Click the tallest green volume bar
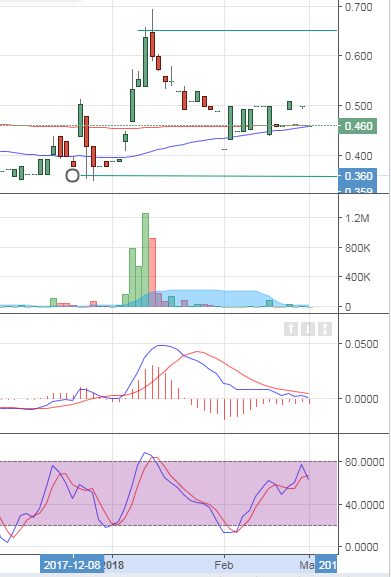This screenshot has width=391, height=577. pyautogui.click(x=145, y=260)
